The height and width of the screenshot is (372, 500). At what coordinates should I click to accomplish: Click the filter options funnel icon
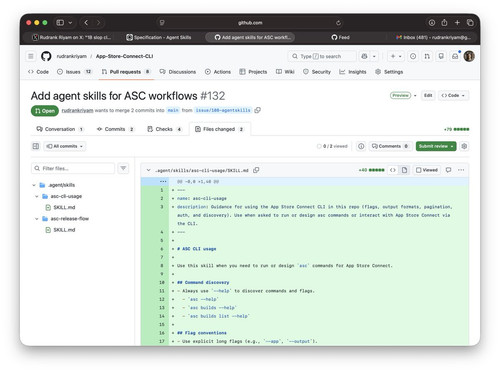click(123, 168)
